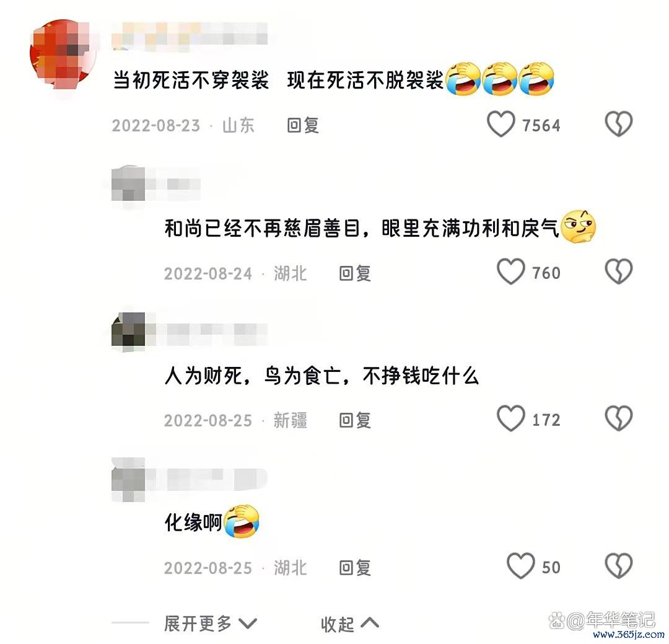Reply to the 2022-08-24 湖北 comment
The image size is (669, 644).
355,273
